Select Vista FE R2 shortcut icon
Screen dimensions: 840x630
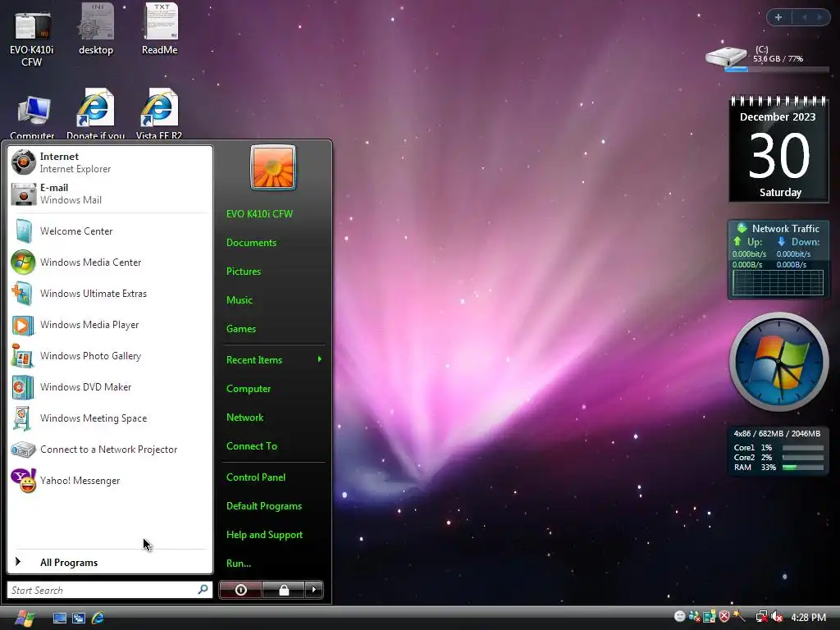[159, 114]
